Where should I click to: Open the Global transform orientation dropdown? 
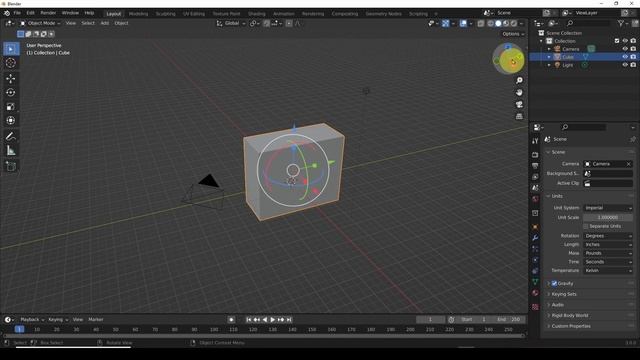coord(231,23)
